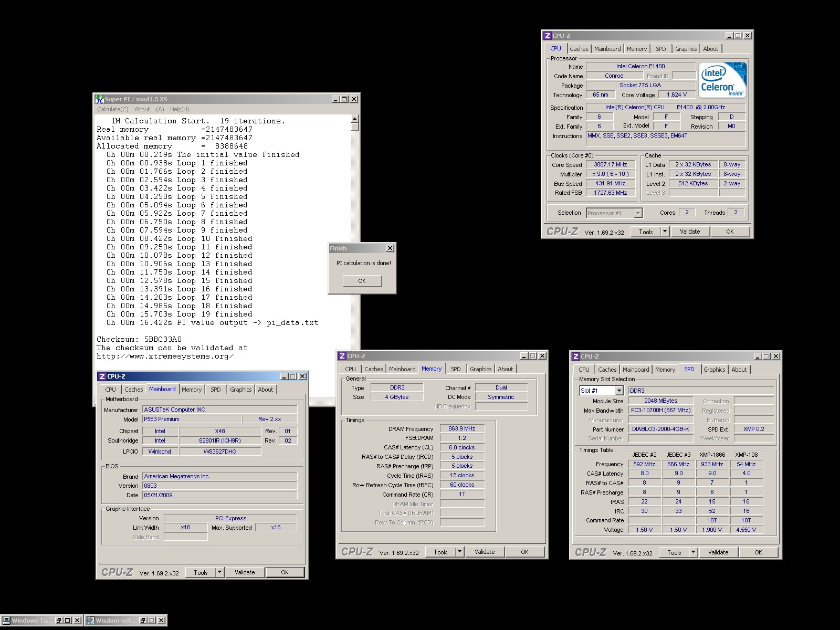Maximize the Super PI window
Screen dimensions: 840x630
[x=344, y=99]
